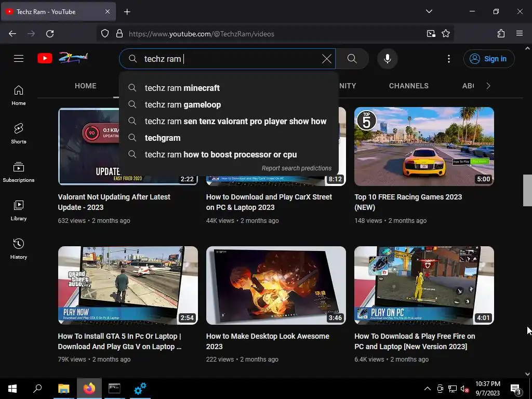Open Windows taskbar search
Viewport: 532px width, 399px height.
click(x=37, y=389)
